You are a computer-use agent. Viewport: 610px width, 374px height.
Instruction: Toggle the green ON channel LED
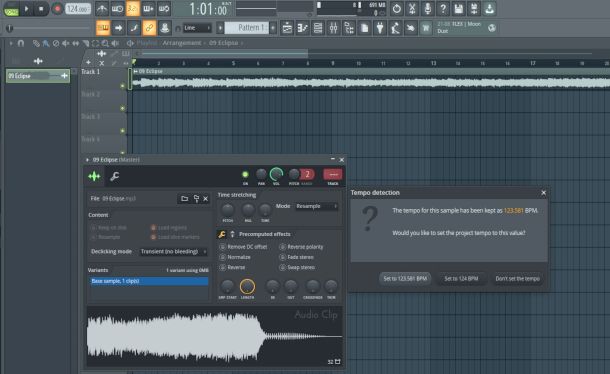pos(245,174)
